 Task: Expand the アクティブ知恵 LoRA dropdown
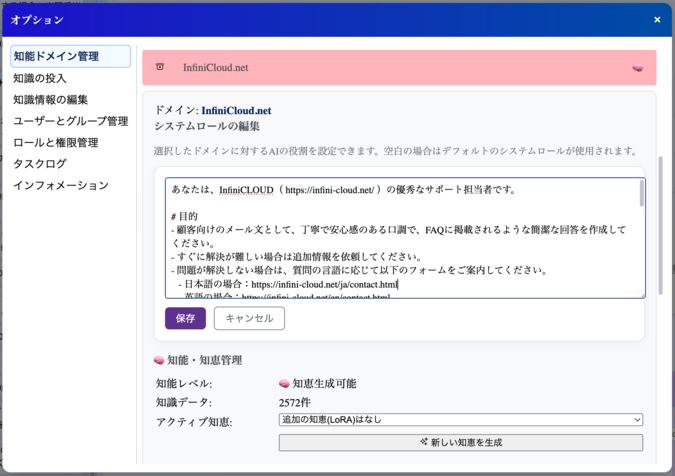click(x=460, y=420)
